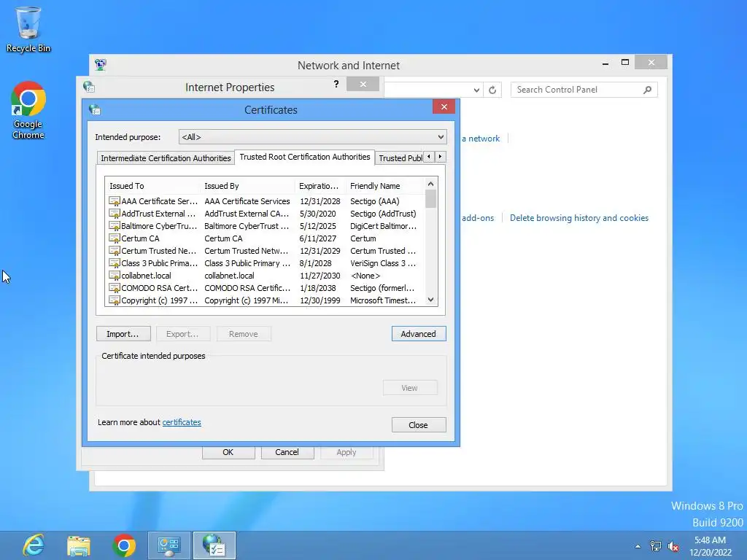Select the VeriSign Class 3 friendly name cell

tap(383, 262)
